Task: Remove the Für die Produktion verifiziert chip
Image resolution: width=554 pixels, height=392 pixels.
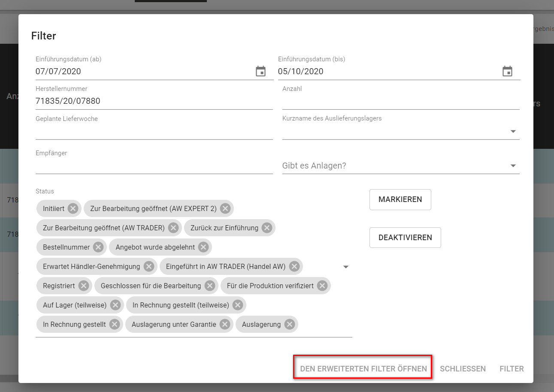Action: [322, 286]
